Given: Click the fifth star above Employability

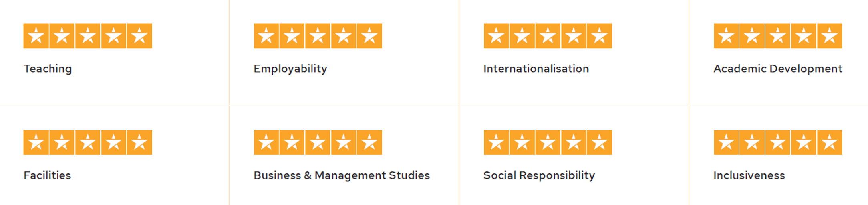Looking at the screenshot, I should pos(369,36).
